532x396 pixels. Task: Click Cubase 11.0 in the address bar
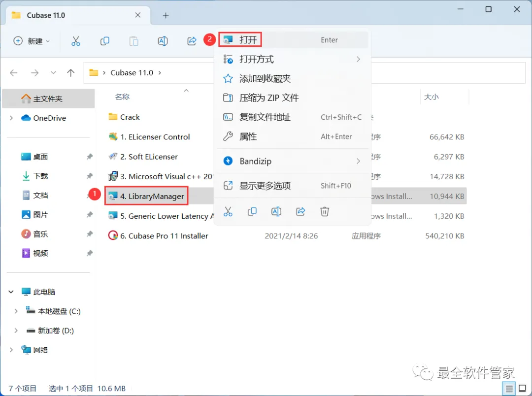(x=132, y=72)
